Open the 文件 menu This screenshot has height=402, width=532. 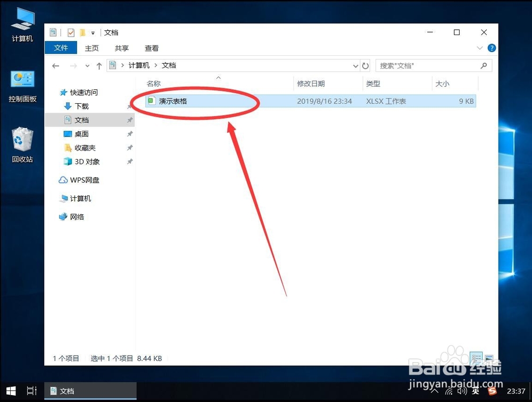61,47
